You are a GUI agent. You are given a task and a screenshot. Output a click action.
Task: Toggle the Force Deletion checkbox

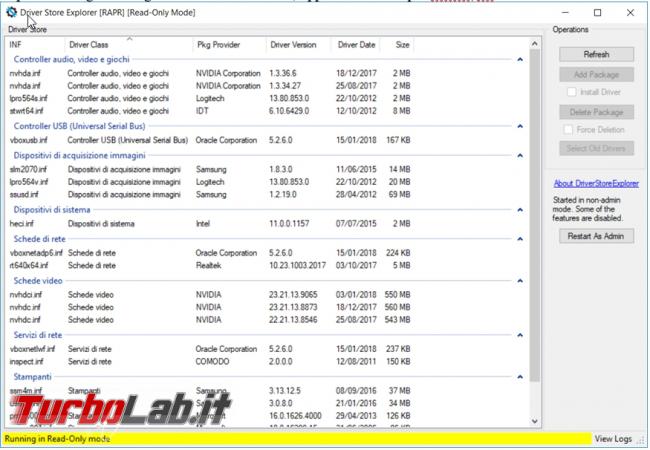pyautogui.click(x=568, y=130)
